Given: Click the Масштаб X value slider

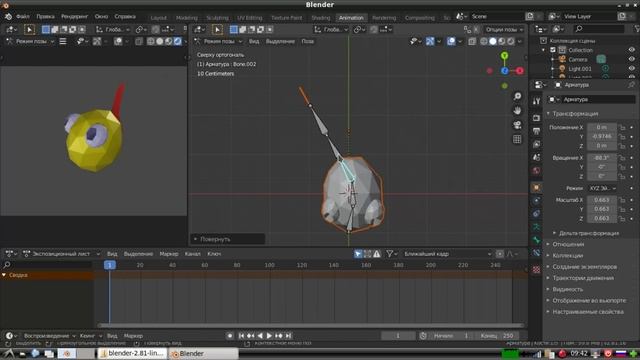Looking at the screenshot, I should (602, 200).
